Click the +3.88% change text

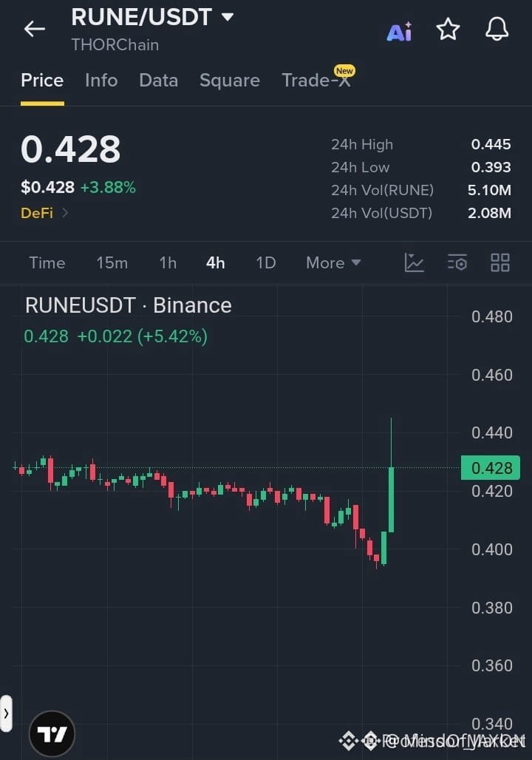pyautogui.click(x=108, y=187)
